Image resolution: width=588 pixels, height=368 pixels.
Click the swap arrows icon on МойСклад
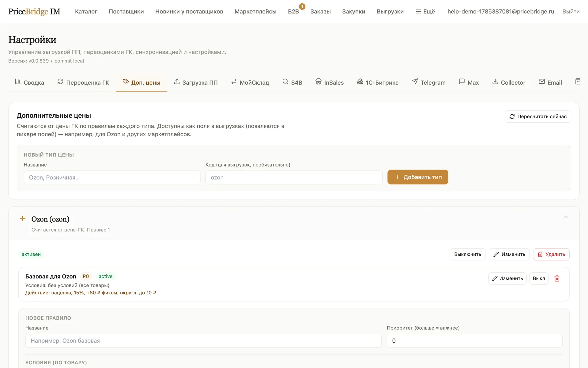point(234,82)
